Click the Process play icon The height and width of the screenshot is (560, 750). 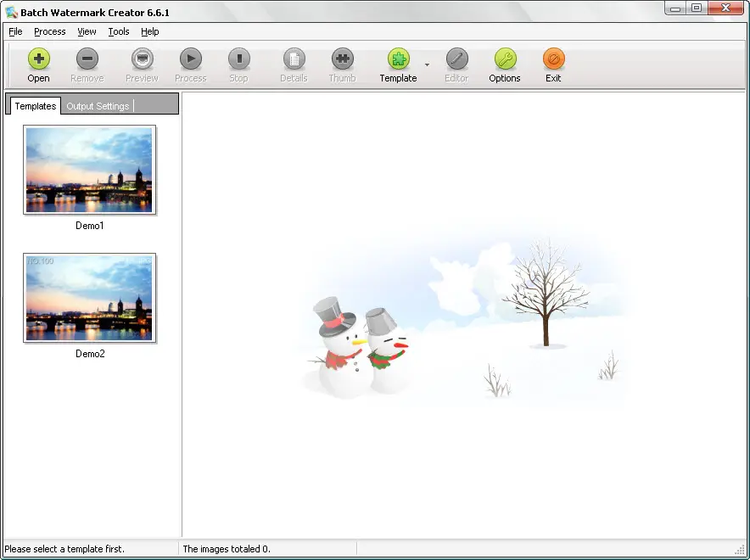pos(191,59)
